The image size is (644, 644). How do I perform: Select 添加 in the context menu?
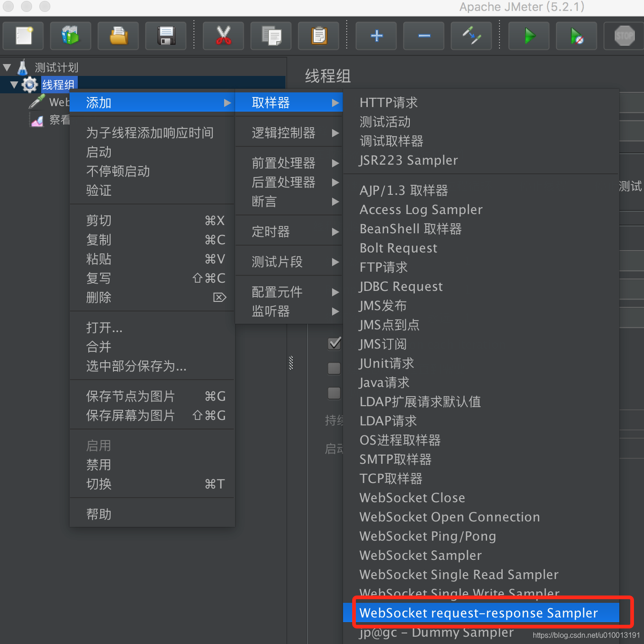(x=152, y=103)
